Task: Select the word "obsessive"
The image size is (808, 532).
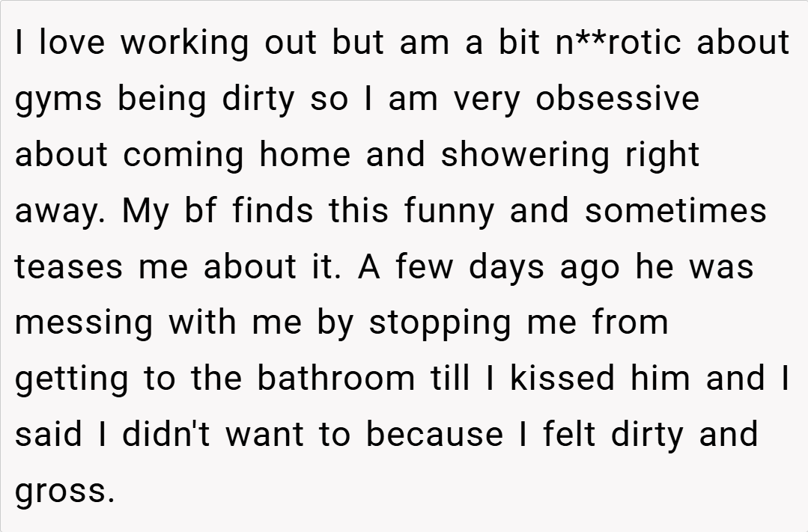Action: pyautogui.click(x=617, y=99)
